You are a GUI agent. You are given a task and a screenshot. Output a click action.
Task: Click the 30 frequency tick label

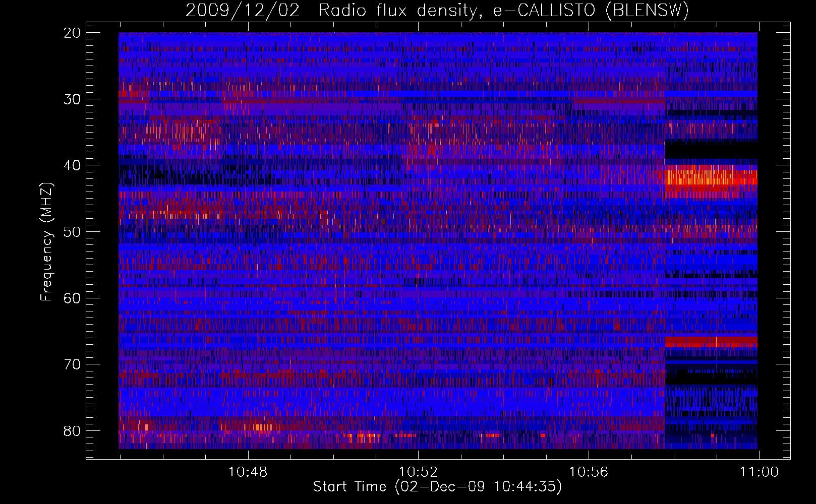click(72, 99)
